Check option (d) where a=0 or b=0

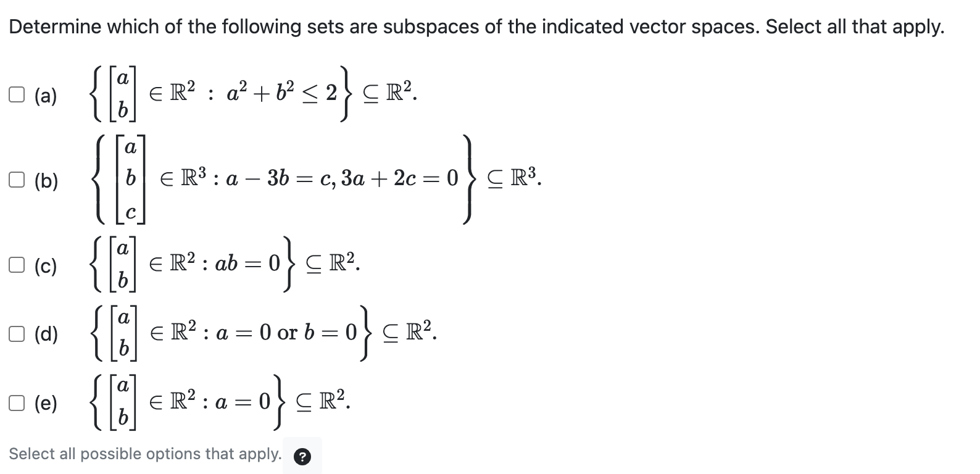point(17,334)
